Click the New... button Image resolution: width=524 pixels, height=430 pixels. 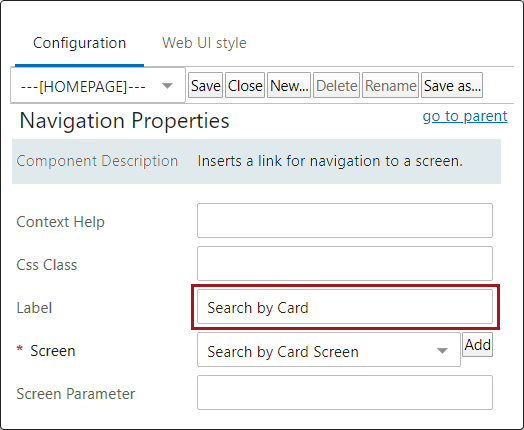289,85
